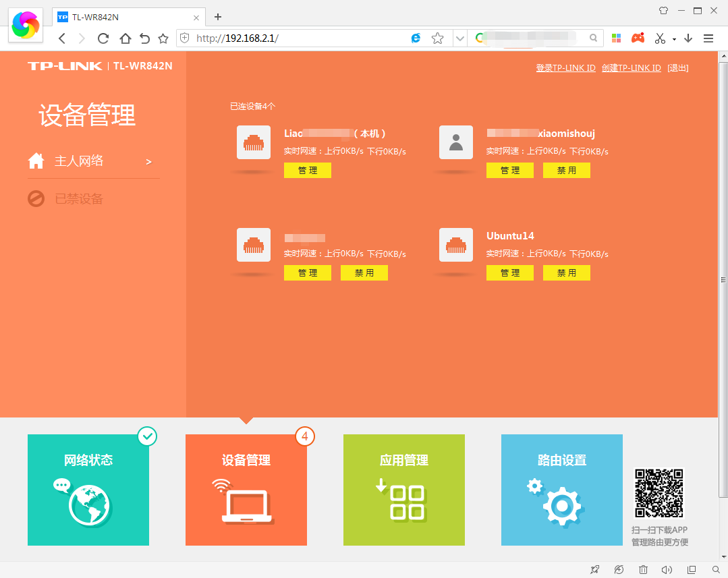Open the scissors tool dropdown arrow
Viewport: 728px width, 578px height.
coord(674,38)
